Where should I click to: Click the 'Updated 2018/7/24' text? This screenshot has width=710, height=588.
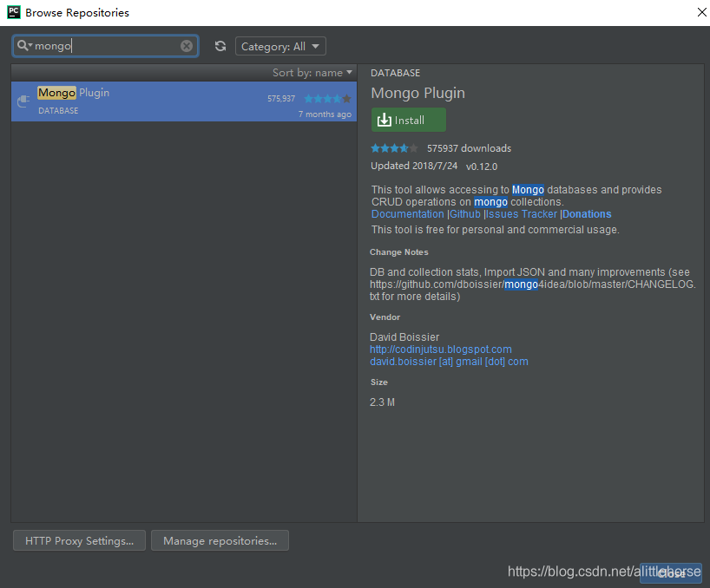coord(414,166)
